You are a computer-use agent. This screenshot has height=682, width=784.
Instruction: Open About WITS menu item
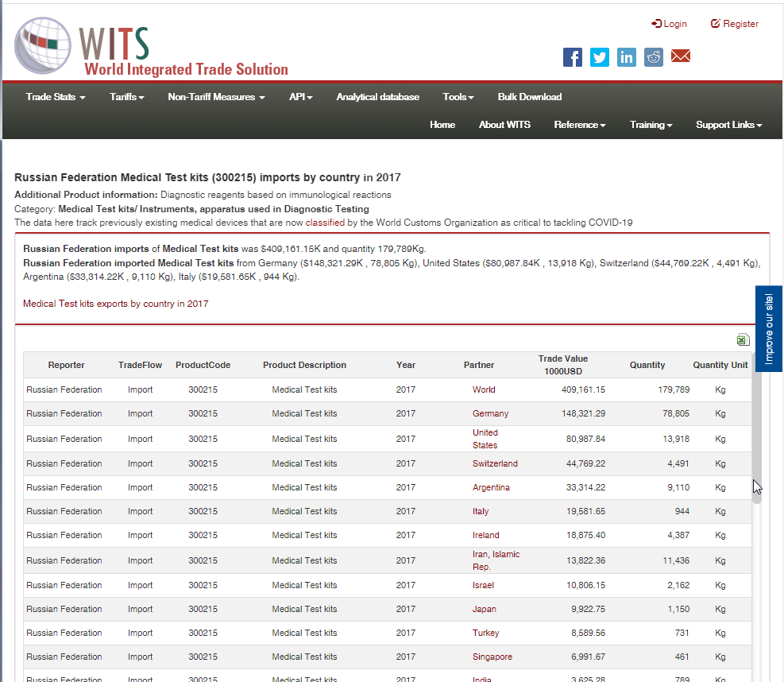click(x=504, y=125)
